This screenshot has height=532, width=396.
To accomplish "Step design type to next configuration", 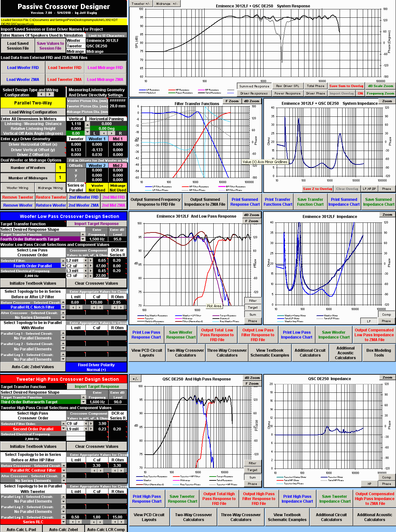I will coord(50,94).
